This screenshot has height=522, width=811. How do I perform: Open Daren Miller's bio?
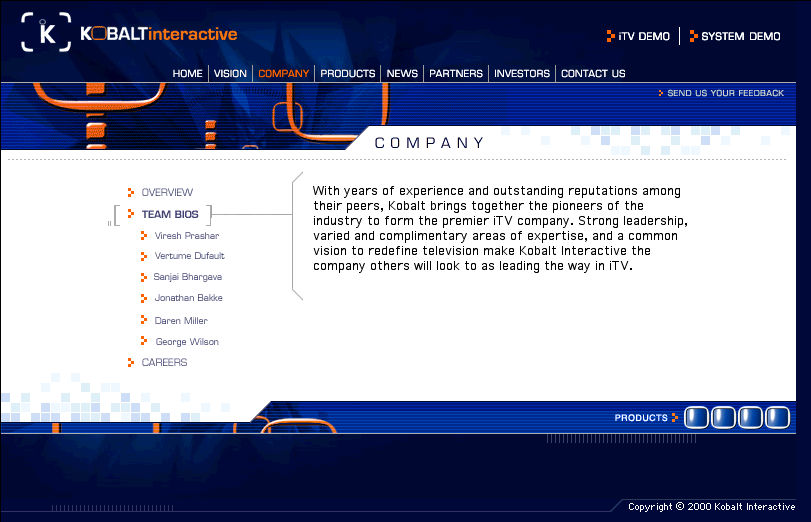pos(181,321)
